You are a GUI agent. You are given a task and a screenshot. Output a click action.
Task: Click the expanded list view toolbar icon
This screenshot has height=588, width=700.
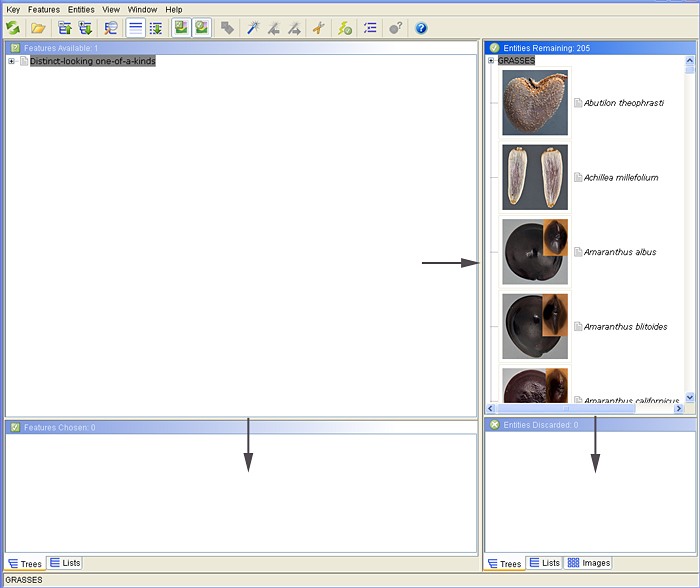pos(156,28)
